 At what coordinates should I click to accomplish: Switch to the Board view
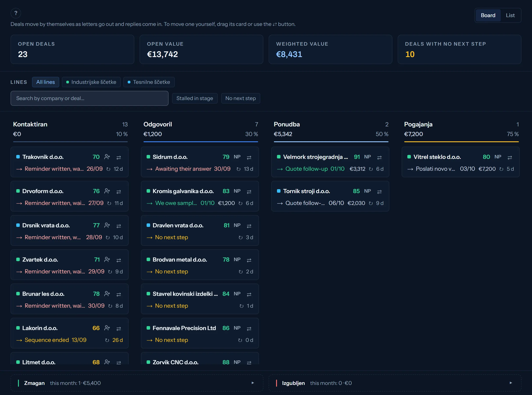click(488, 15)
